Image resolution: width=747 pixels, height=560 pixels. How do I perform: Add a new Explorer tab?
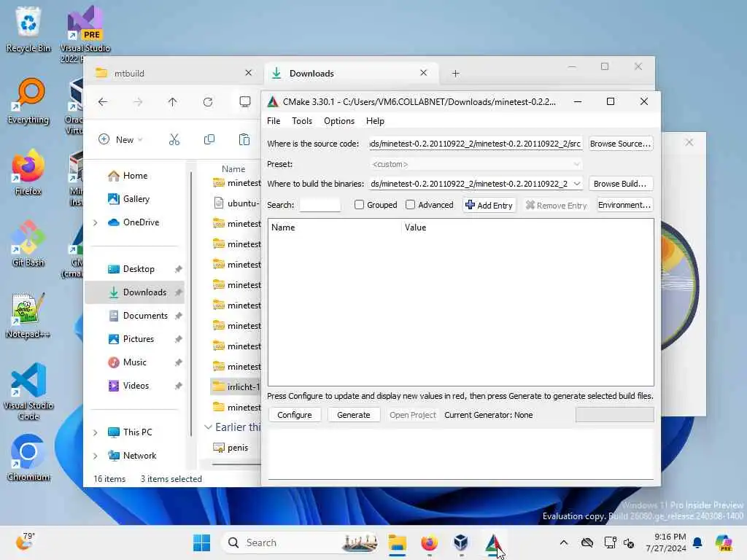[455, 74]
